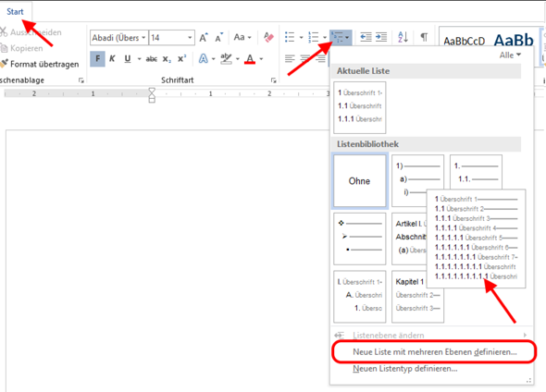Select the Aktuelle Liste heading list thumbnail
The image size is (546, 392).
pyautogui.click(x=360, y=107)
